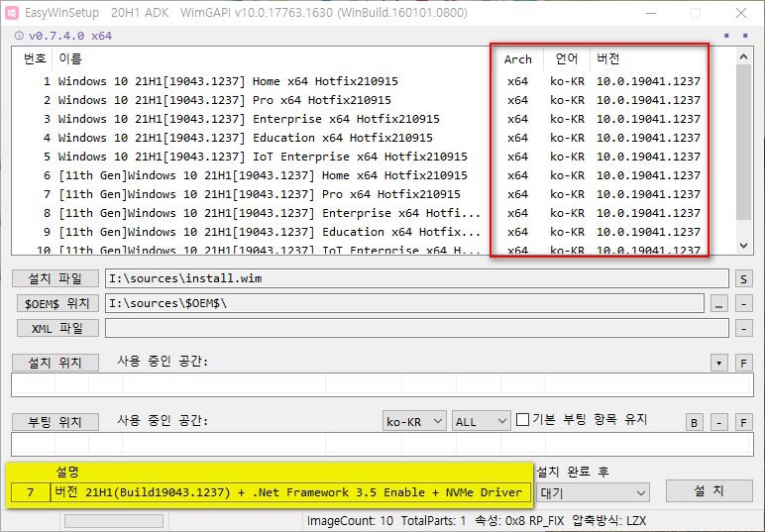Select row 7 [11th Gen] Windows 10 Pro
The height and width of the screenshot is (532, 765).
[361, 194]
